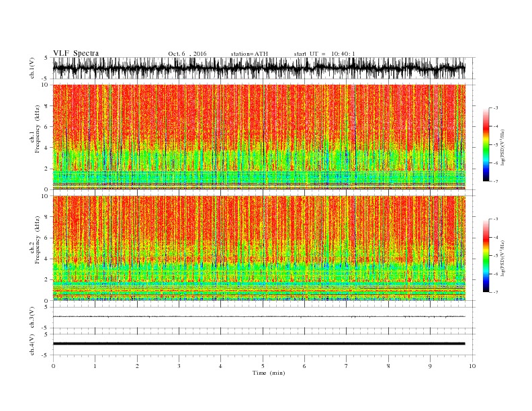The height and width of the screenshot is (411, 532).
Task: Click the "8" kHz tick of ch.1 spectrogram
Action: [46, 106]
